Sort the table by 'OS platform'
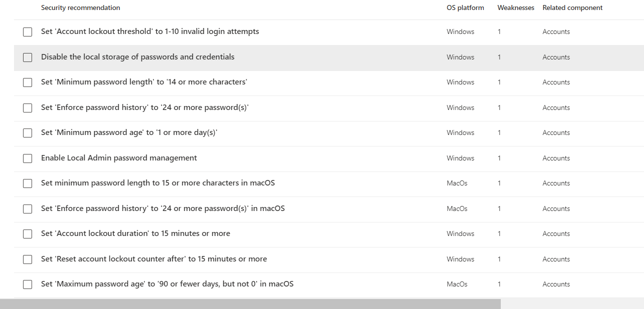 tap(465, 7)
